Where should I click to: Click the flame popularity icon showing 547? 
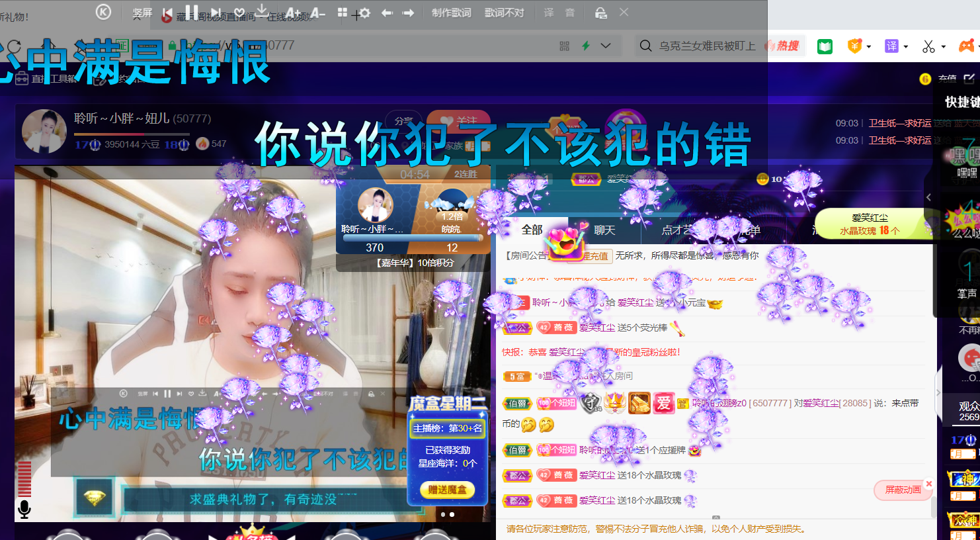pyautogui.click(x=202, y=144)
